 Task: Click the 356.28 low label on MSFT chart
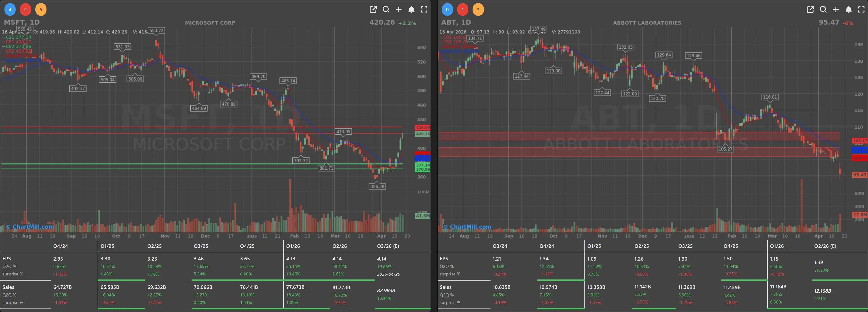pos(377,186)
